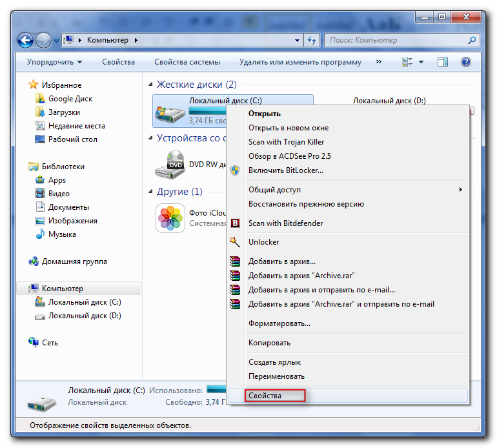Choose Создать ярлык in context menu

click(x=348, y=362)
